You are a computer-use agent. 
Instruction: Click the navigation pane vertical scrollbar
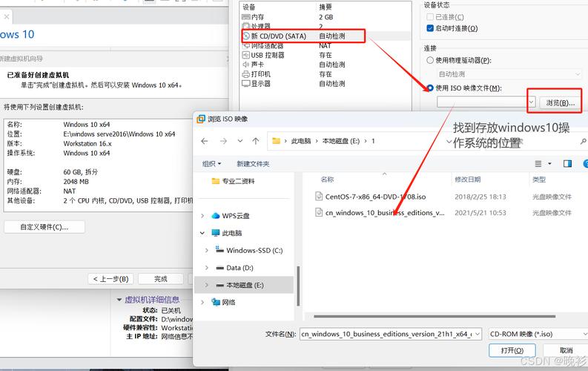pyautogui.click(x=298, y=286)
